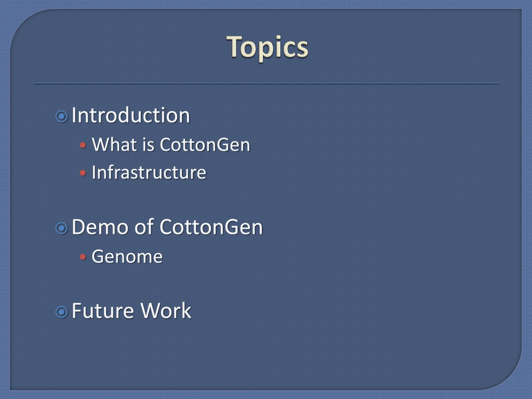Click the circular bullet beside Introduction
This screenshot has height=399, width=532.
62,116
